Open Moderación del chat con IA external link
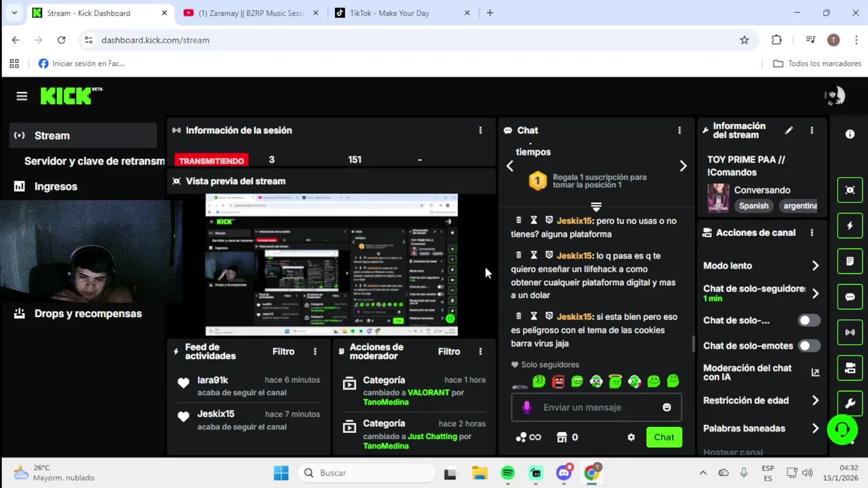The width and height of the screenshot is (868, 488). click(815, 372)
